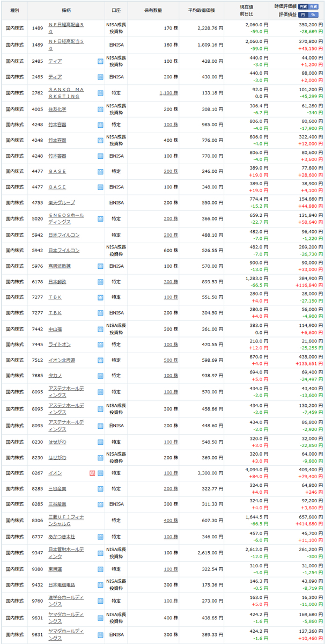325x644 pixels.
Task: Open the calendar icon beside 住友化学
Action: click(100, 109)
